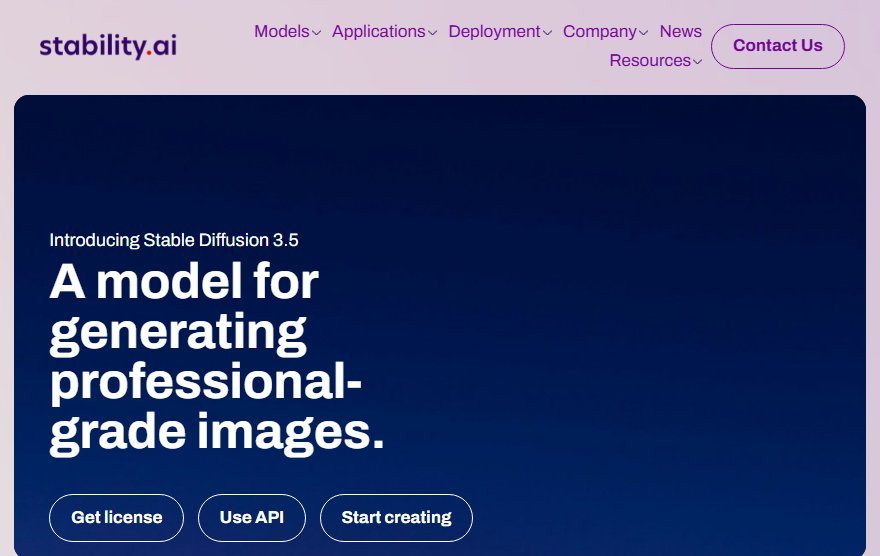Go to the News page
Screen dimensions: 880x556
click(680, 31)
